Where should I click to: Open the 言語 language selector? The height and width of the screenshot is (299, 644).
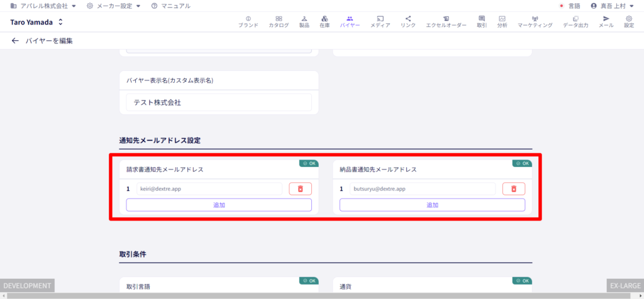tap(570, 6)
